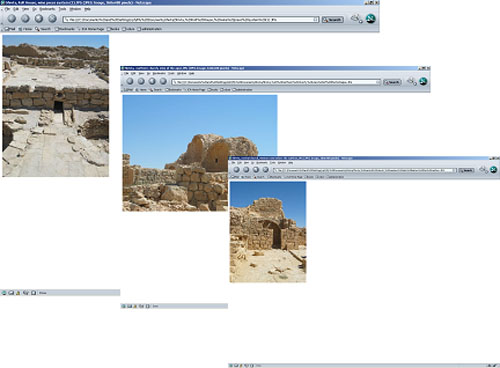Expand URL history dropdown in middle window
This screenshot has width=500, height=368.
(378, 82)
